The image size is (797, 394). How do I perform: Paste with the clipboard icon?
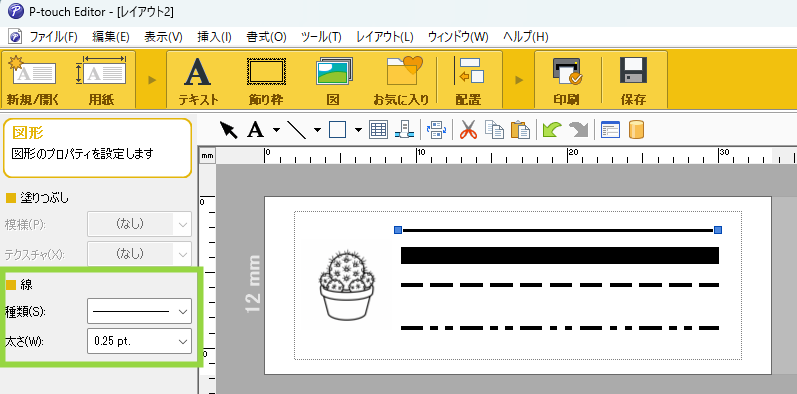(x=520, y=130)
